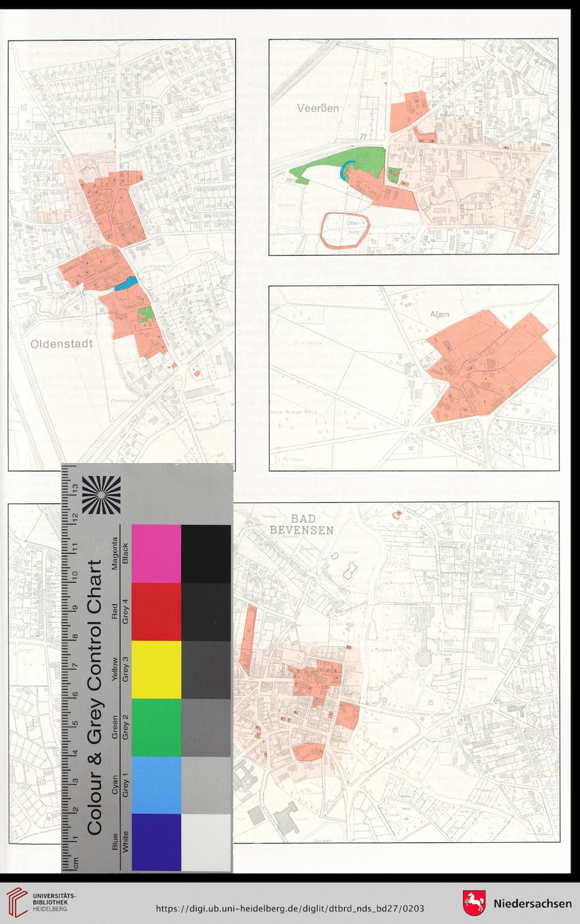The height and width of the screenshot is (924, 580).
Task: Click the Niedersachsen horse coat of arms
Action: tap(475, 902)
